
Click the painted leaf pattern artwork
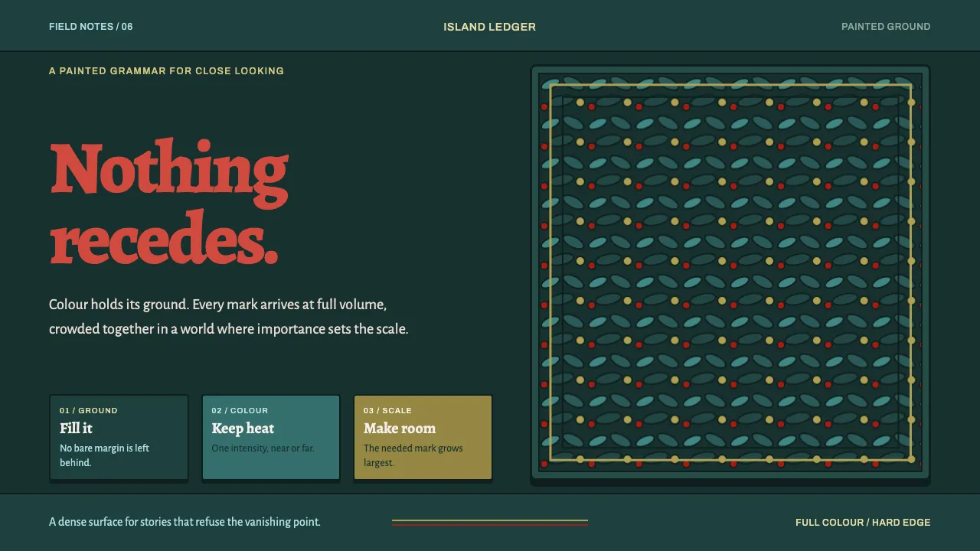coord(730,273)
